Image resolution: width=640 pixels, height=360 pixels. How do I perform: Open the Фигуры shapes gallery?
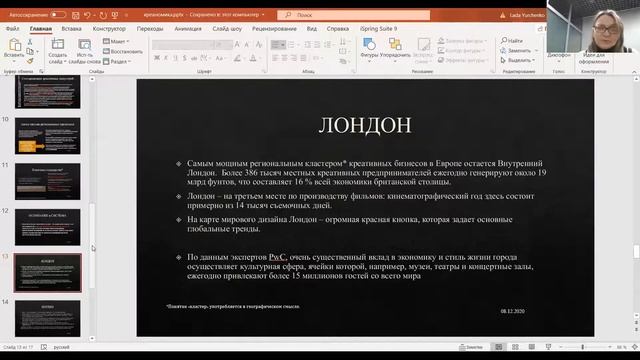tap(369, 49)
